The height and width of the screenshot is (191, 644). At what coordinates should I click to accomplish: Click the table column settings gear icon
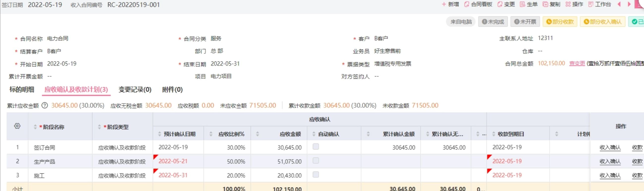[x=17, y=126]
